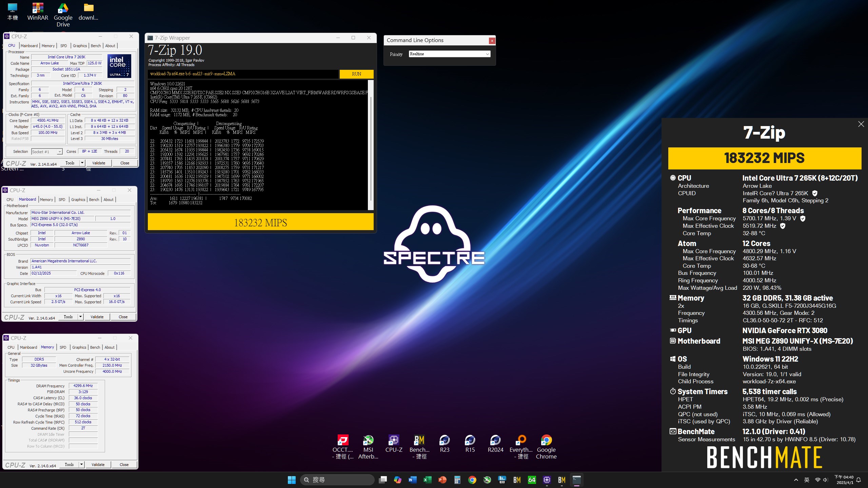
Task: Expand Tools arrow in CPU-Z Processor window
Action: 82,163
